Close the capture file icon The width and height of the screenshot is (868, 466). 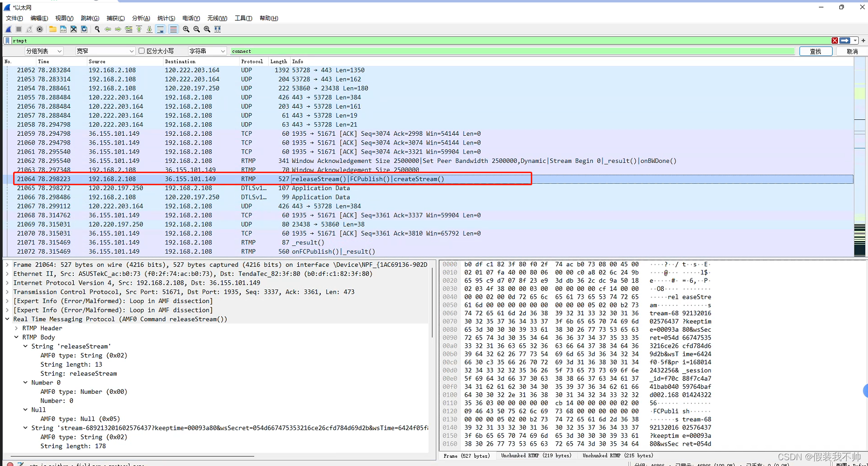point(74,29)
